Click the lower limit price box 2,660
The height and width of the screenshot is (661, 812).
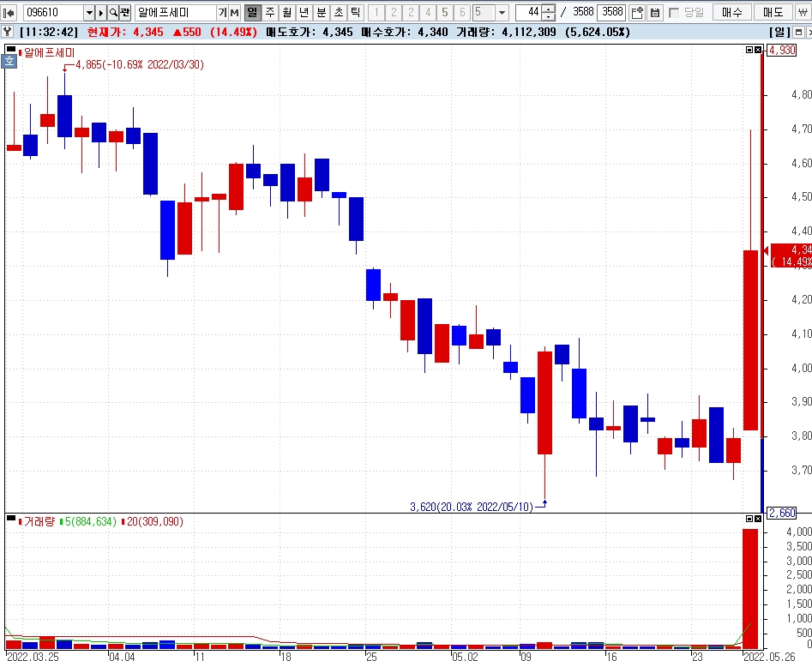click(x=781, y=513)
